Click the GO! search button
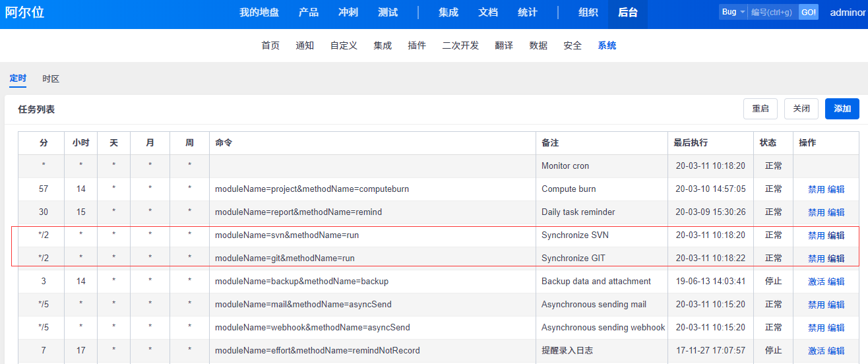The height and width of the screenshot is (364, 868). point(808,12)
